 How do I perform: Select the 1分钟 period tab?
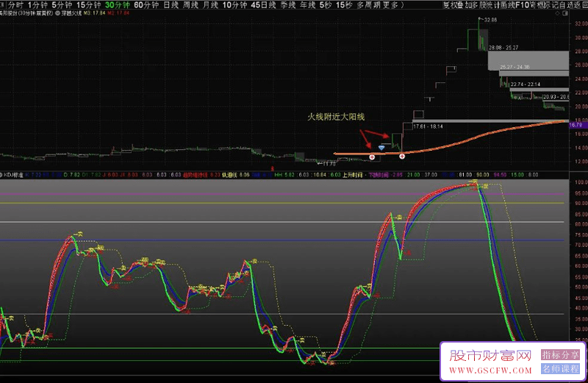[x=38, y=5]
